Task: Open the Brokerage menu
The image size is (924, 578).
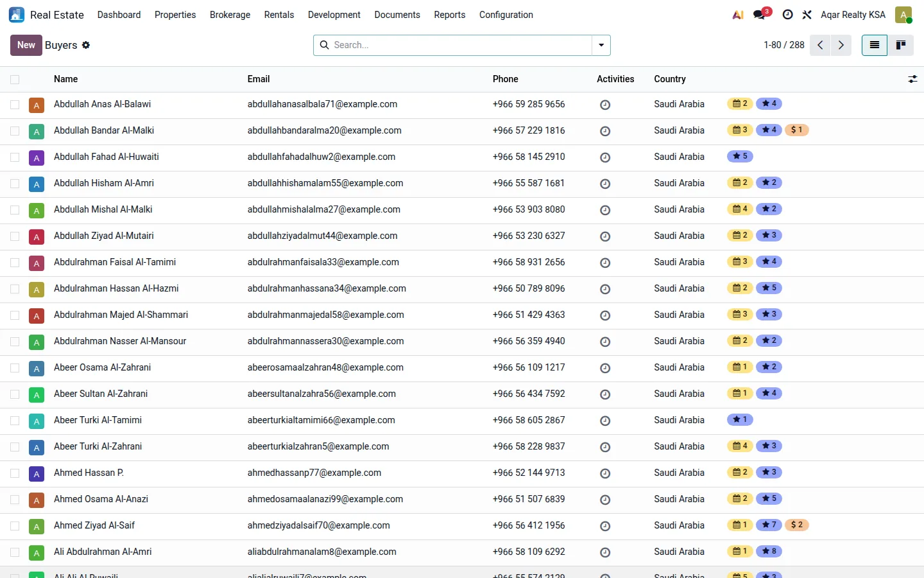Action: tap(230, 15)
